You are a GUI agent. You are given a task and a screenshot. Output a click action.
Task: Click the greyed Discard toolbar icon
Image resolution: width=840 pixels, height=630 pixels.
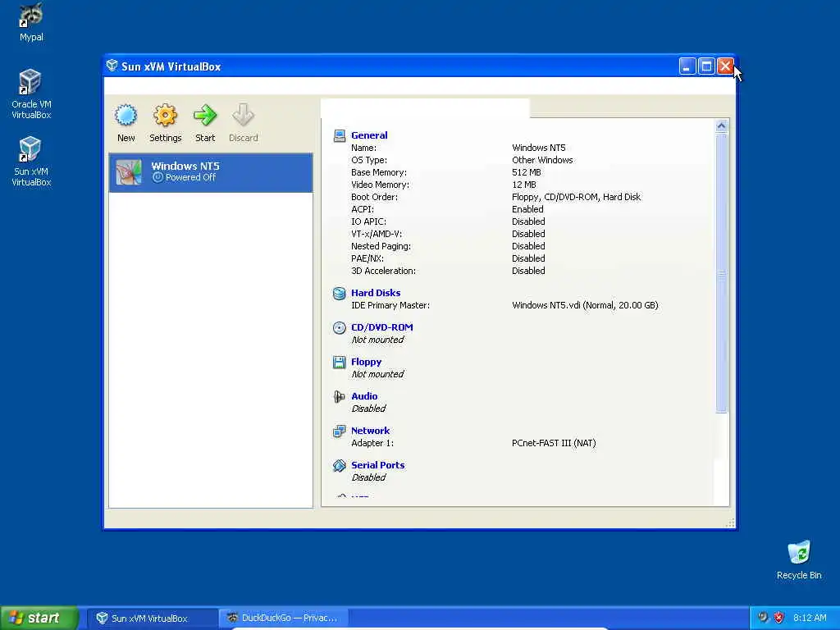click(243, 115)
